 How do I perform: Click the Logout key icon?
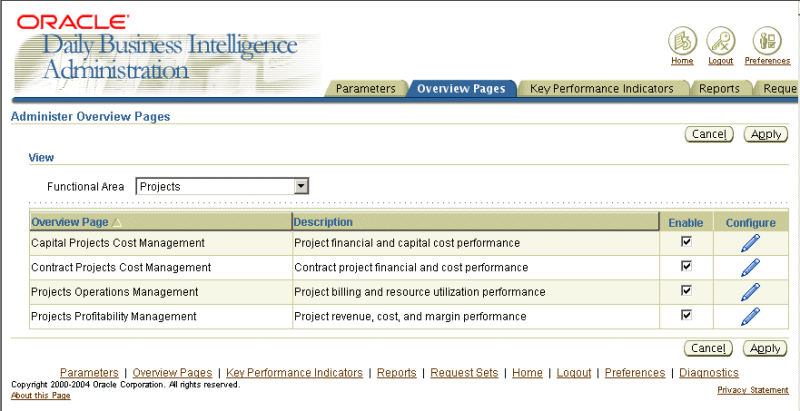tap(720, 41)
